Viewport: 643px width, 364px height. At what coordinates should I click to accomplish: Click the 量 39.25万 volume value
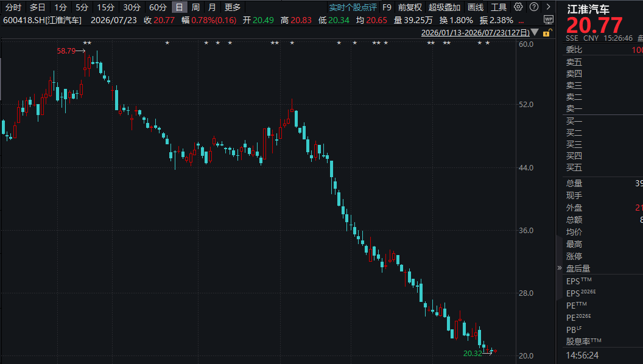[x=413, y=20]
